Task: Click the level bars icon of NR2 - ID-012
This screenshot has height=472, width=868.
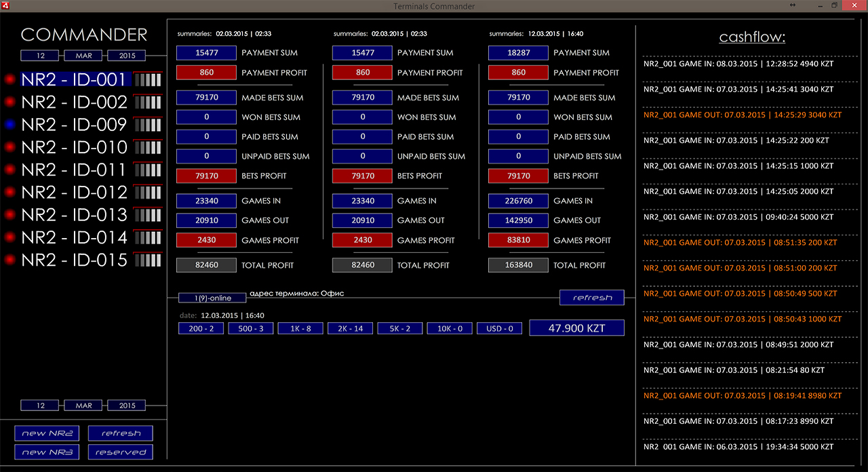Action: click(x=148, y=193)
